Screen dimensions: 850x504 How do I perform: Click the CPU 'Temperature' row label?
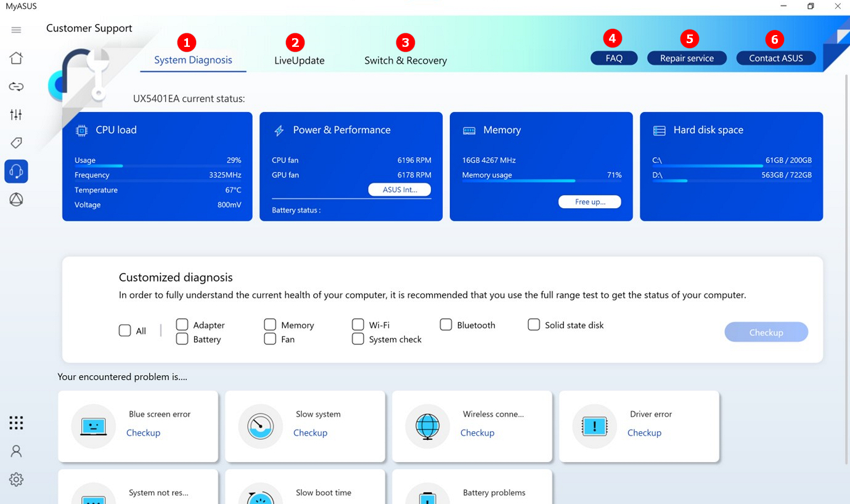[96, 190]
